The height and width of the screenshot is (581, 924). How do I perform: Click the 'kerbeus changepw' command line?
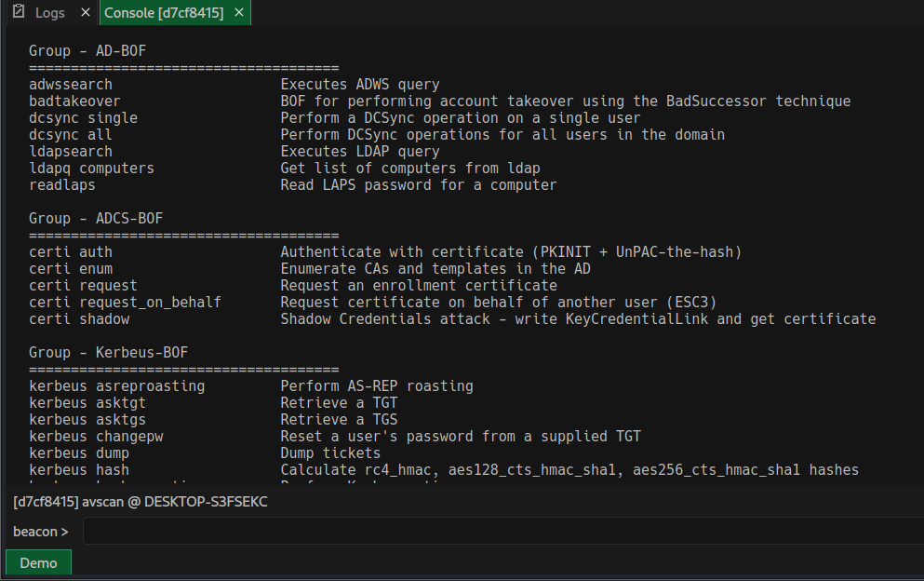[96, 437]
